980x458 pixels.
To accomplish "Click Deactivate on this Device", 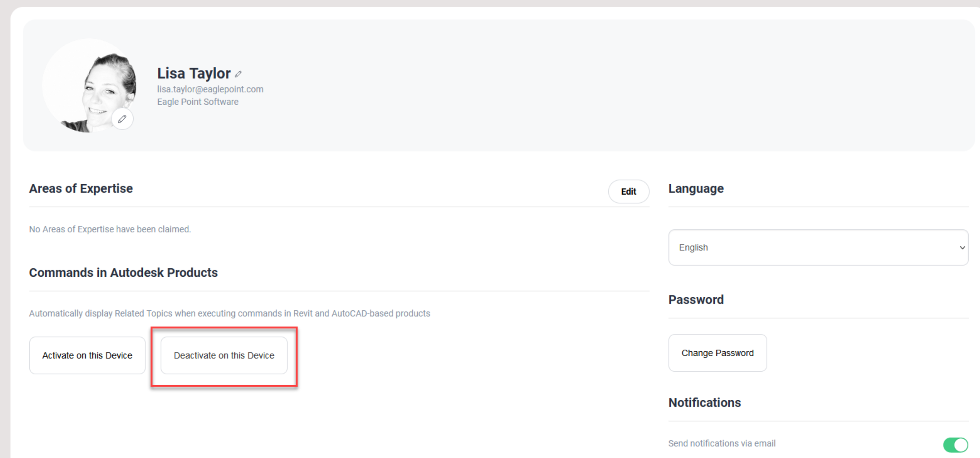I will click(x=224, y=355).
